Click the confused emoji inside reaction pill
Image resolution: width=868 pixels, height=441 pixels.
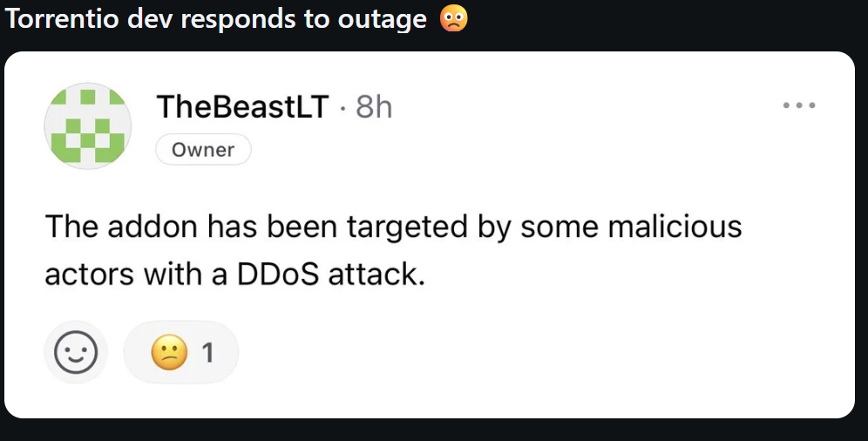pyautogui.click(x=169, y=352)
